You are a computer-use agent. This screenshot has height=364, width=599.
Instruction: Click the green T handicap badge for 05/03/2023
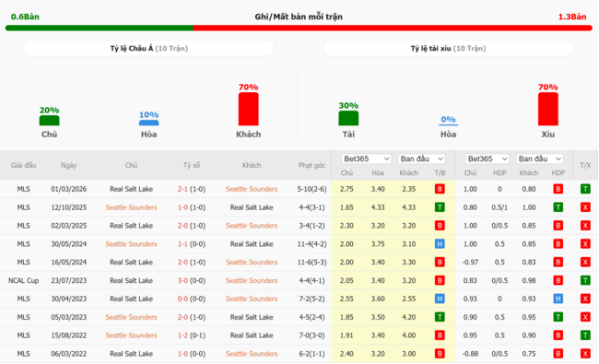tap(558, 317)
